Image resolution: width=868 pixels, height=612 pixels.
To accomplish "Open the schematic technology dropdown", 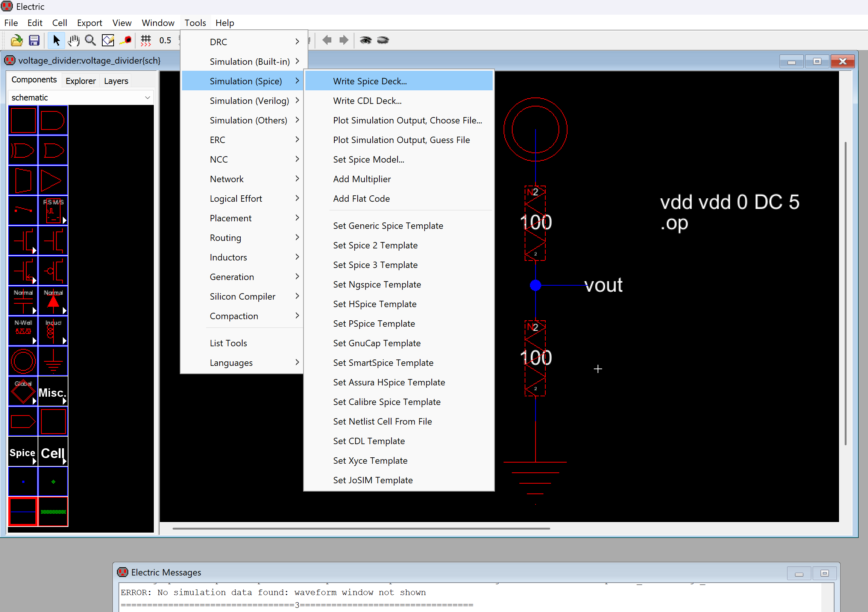I will (x=81, y=97).
